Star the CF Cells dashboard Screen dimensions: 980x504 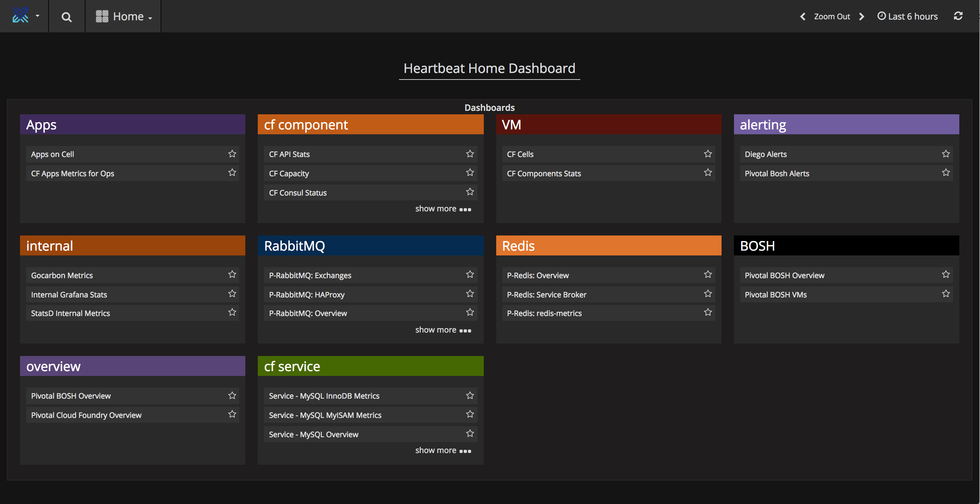(x=708, y=154)
